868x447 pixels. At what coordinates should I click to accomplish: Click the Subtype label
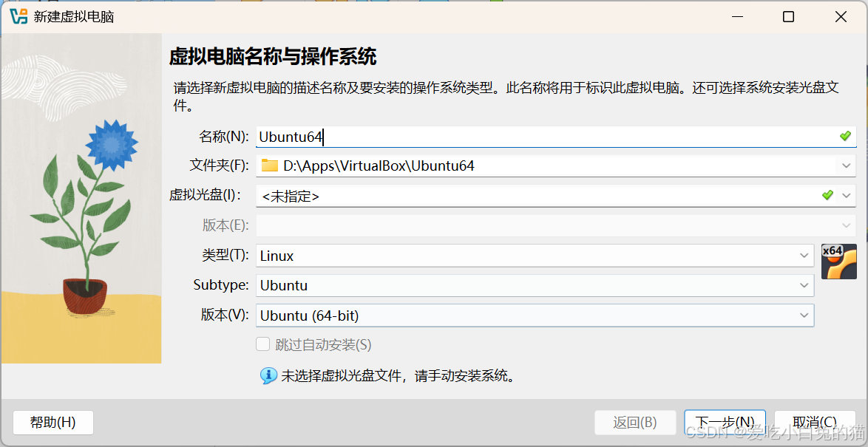pos(221,285)
